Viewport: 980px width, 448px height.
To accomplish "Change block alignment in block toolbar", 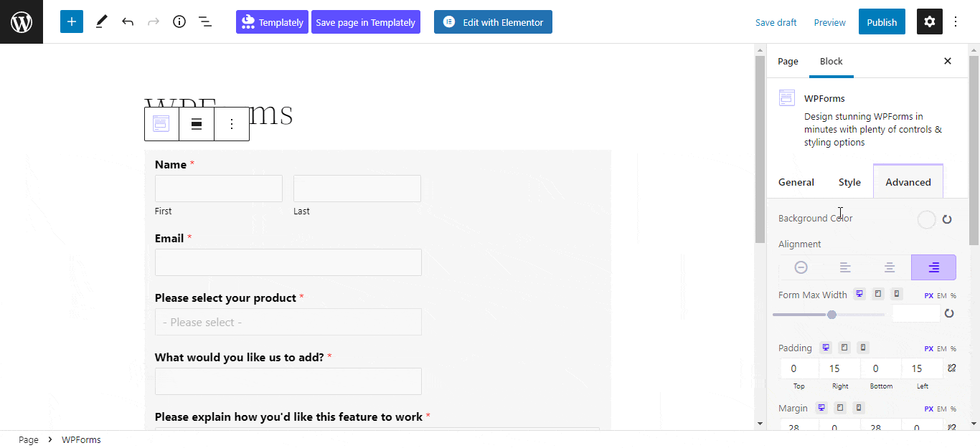I will (197, 124).
